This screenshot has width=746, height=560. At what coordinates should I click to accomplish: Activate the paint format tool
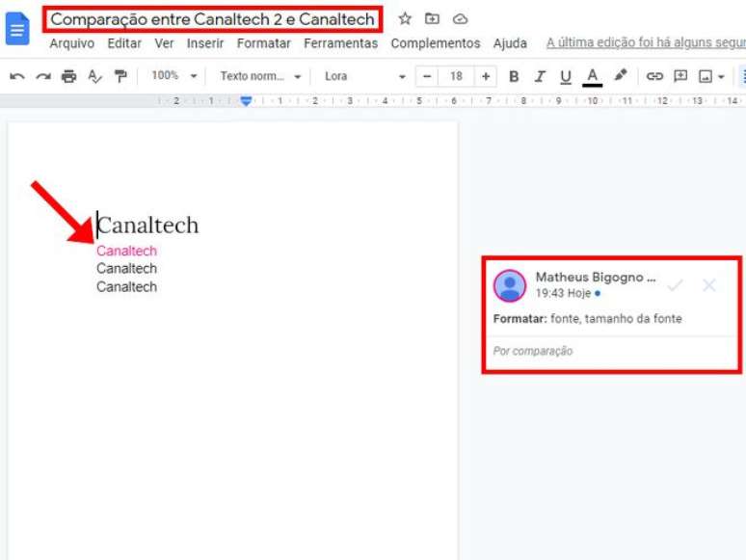(120, 76)
